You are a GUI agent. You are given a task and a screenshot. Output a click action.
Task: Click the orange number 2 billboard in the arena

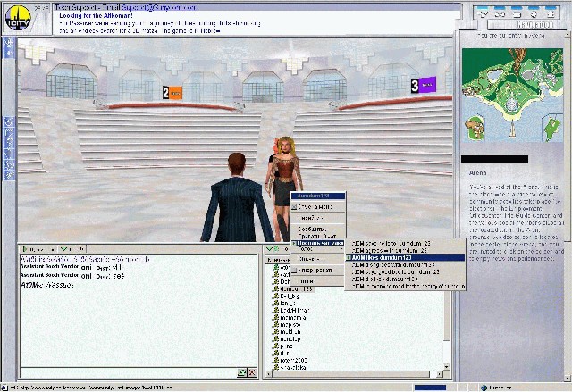(172, 93)
